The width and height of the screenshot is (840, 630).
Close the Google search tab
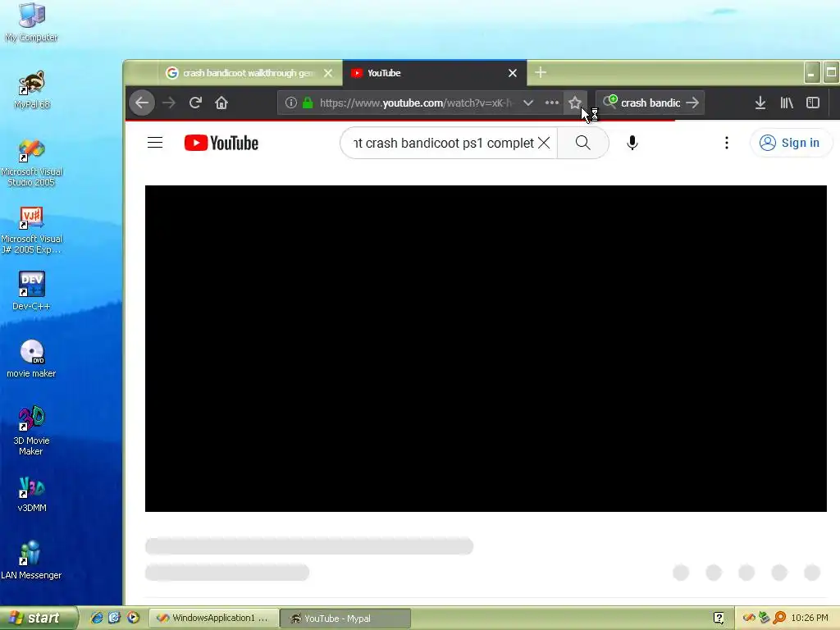click(x=328, y=73)
